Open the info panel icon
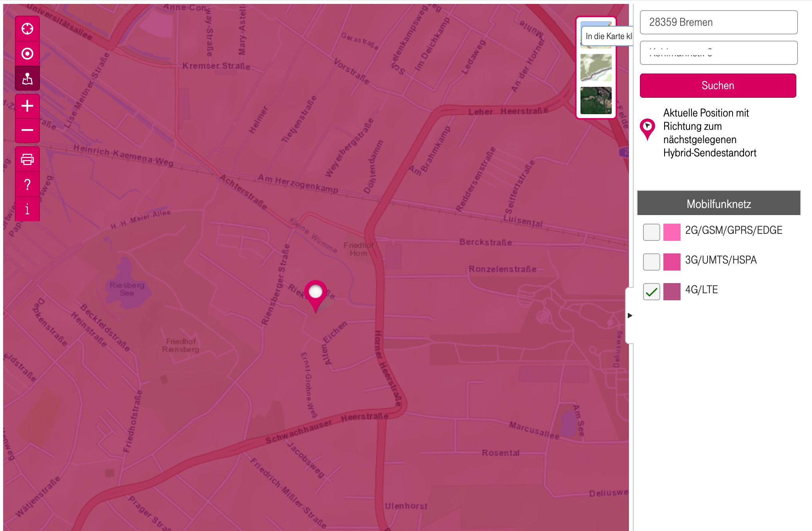This screenshot has height=531, width=812. coord(27,209)
